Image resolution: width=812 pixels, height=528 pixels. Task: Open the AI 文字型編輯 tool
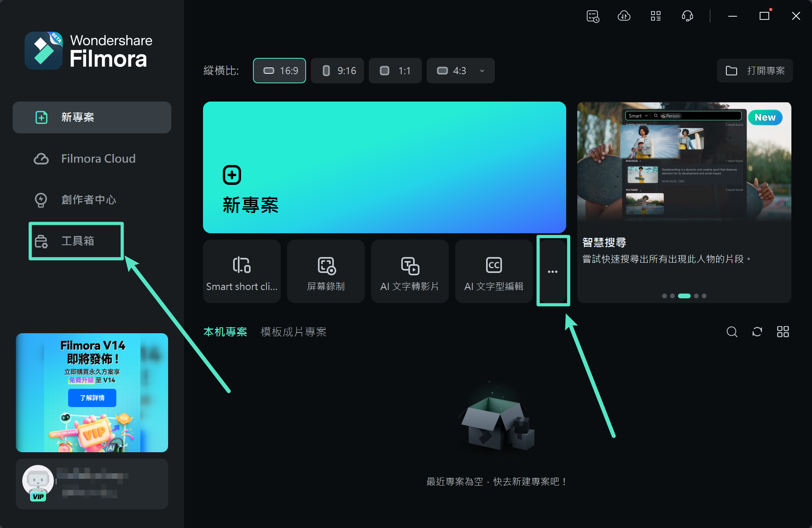click(x=494, y=271)
